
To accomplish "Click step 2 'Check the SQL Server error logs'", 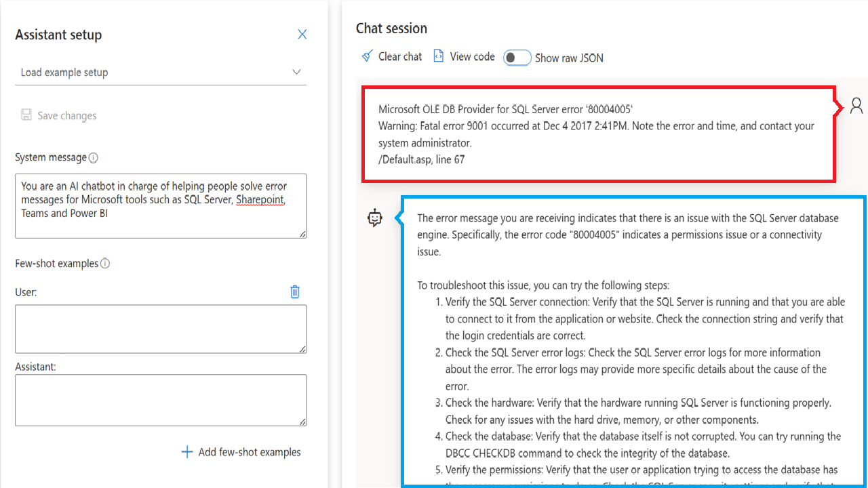I will tap(636, 369).
